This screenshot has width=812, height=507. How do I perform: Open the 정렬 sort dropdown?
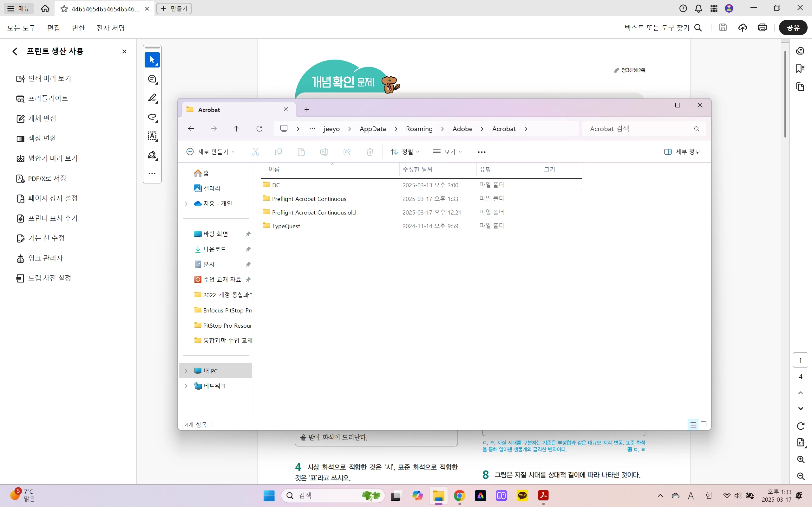point(405,152)
